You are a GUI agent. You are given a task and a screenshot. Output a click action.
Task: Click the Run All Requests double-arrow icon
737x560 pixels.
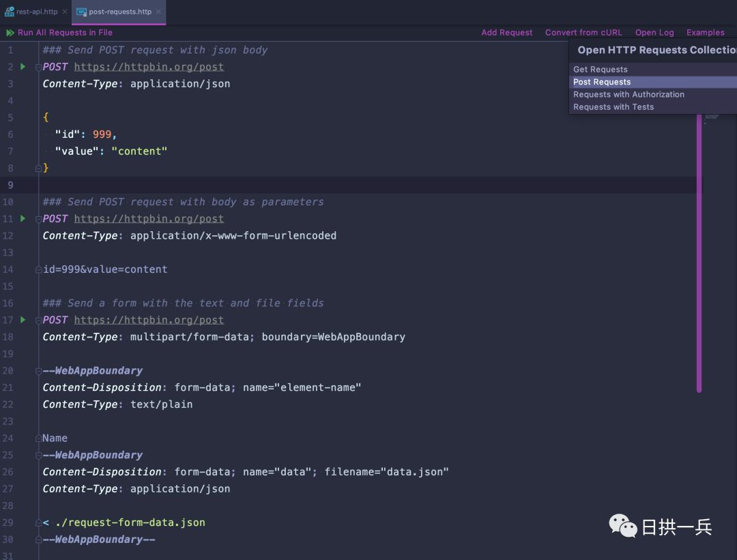point(10,33)
